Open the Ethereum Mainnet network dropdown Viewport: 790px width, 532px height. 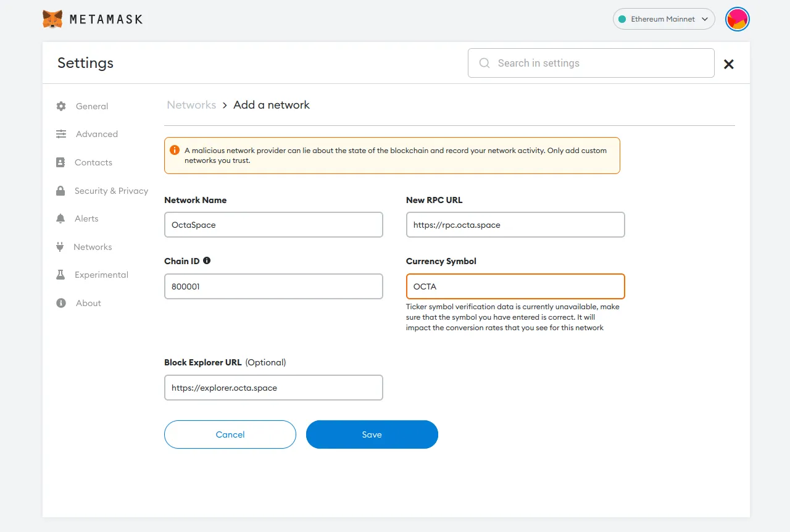coord(663,19)
